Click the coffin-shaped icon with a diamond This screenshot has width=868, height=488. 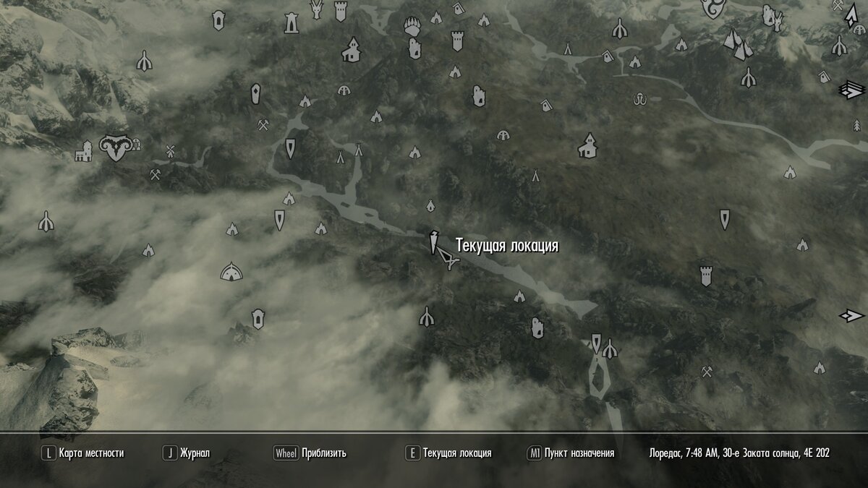(x=255, y=93)
